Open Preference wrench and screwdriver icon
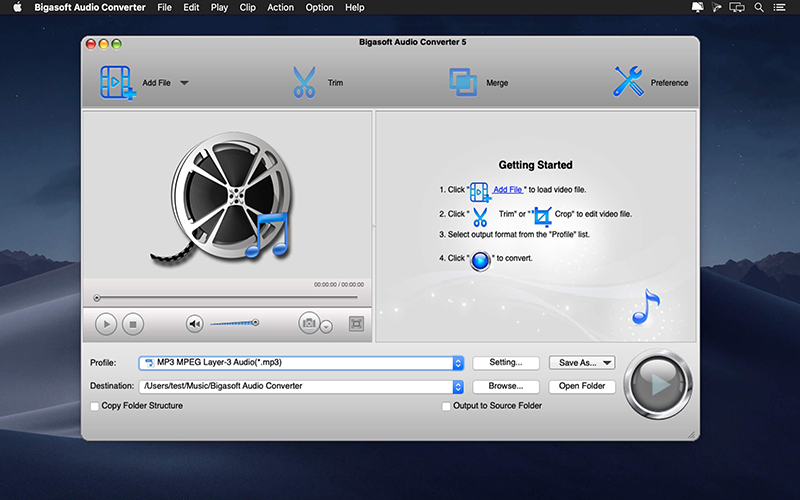The height and width of the screenshot is (500, 800). pyautogui.click(x=628, y=82)
